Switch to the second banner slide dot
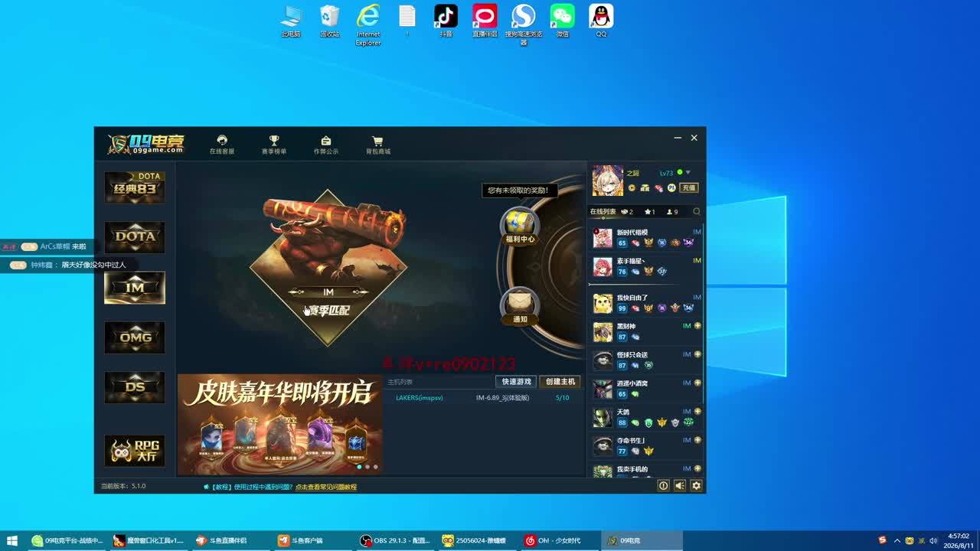The width and height of the screenshot is (980, 551). 367,466
